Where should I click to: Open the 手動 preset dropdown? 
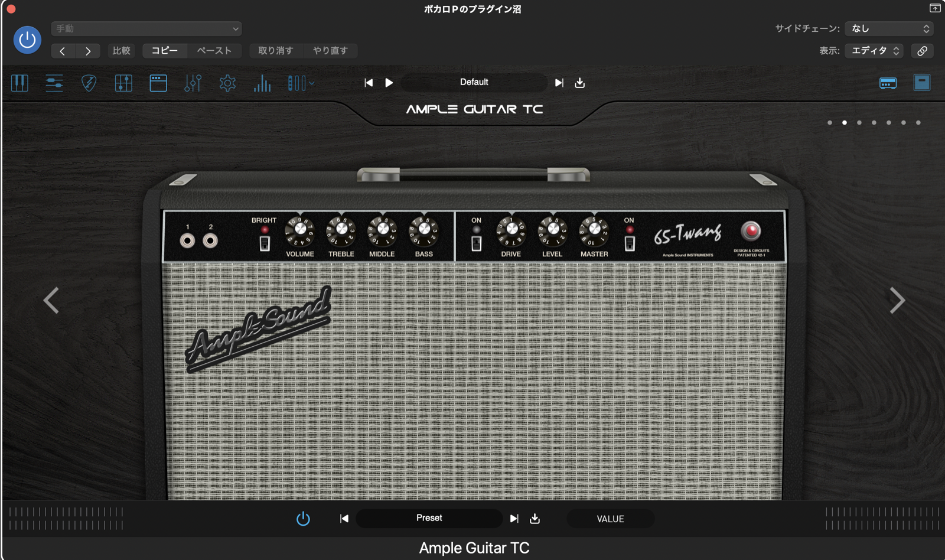tap(146, 28)
